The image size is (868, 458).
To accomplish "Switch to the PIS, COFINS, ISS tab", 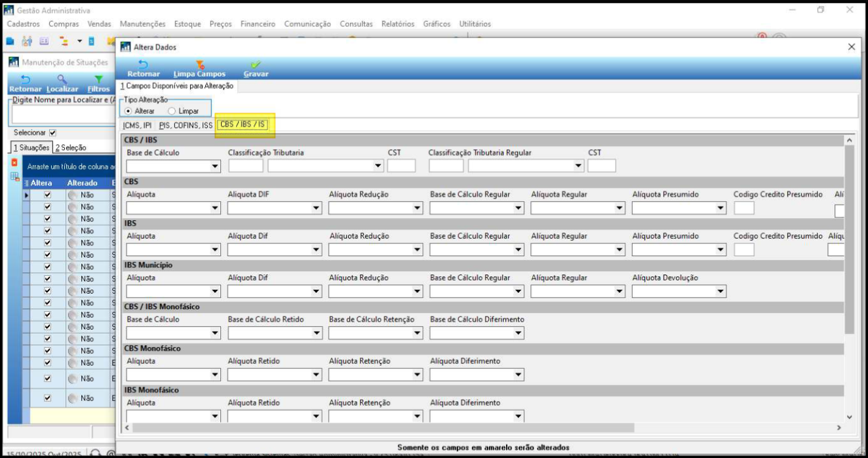I will click(186, 125).
